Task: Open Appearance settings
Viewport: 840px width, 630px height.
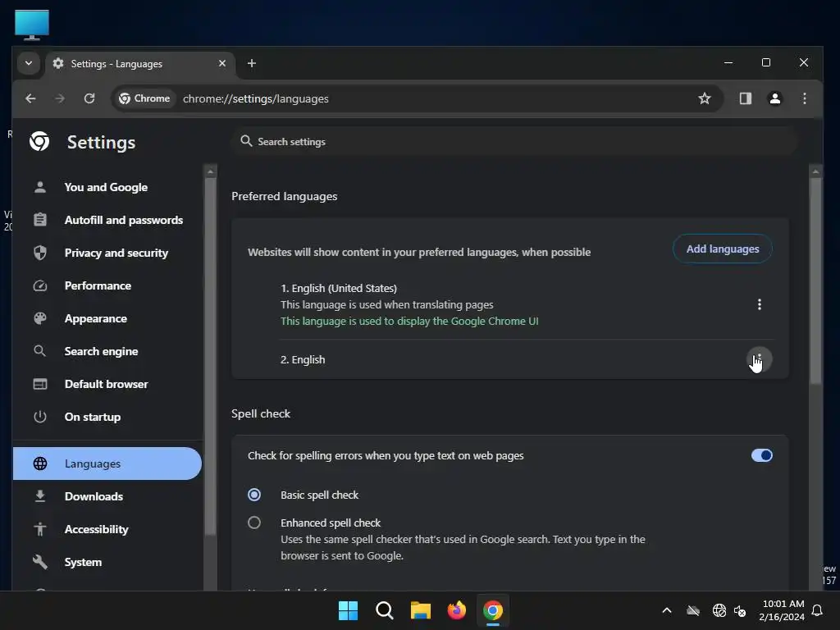Action: (107, 319)
